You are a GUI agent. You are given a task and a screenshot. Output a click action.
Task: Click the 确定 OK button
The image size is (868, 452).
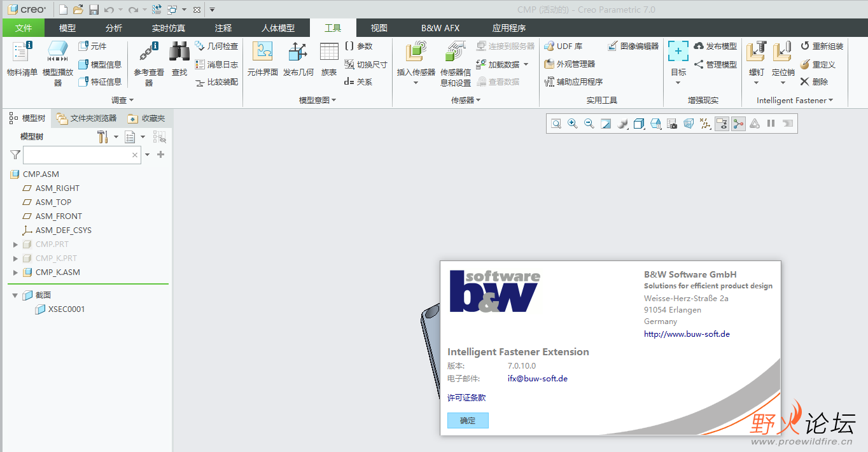(468, 420)
